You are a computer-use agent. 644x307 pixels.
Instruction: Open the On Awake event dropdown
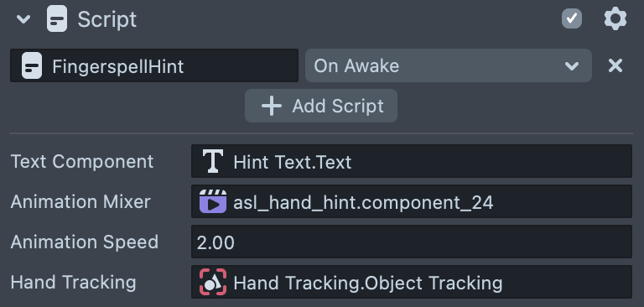point(448,65)
